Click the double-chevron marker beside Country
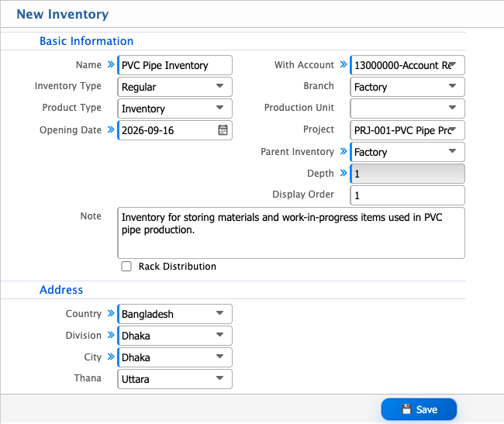Screen dimensions: 504x424 pyautogui.click(x=111, y=313)
